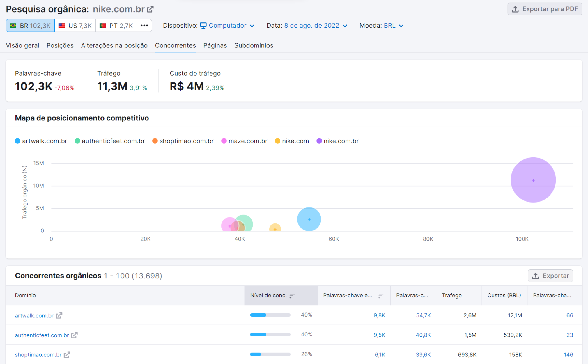Screen dimensions: 588x364
Task: Select the Concorrentes tab
Action: pyautogui.click(x=175, y=45)
